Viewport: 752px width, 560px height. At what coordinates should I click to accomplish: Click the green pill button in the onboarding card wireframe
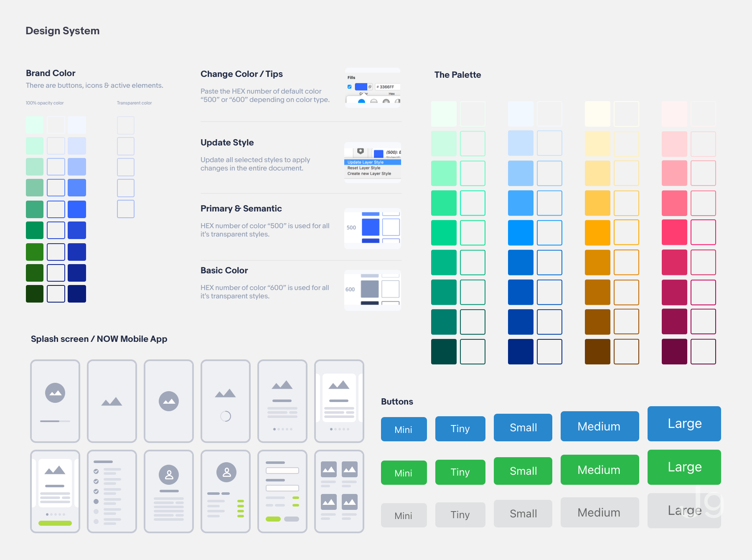[x=55, y=523]
